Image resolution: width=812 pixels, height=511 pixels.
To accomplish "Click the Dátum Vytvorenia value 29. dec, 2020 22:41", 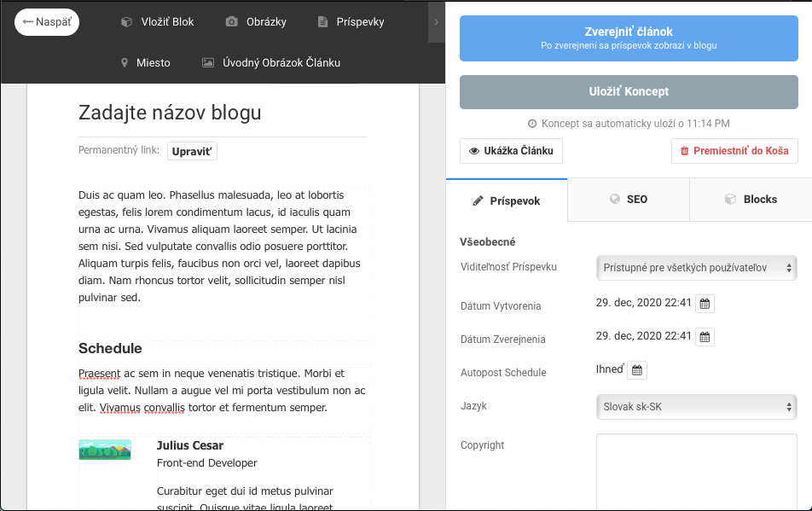I will pyautogui.click(x=644, y=303).
